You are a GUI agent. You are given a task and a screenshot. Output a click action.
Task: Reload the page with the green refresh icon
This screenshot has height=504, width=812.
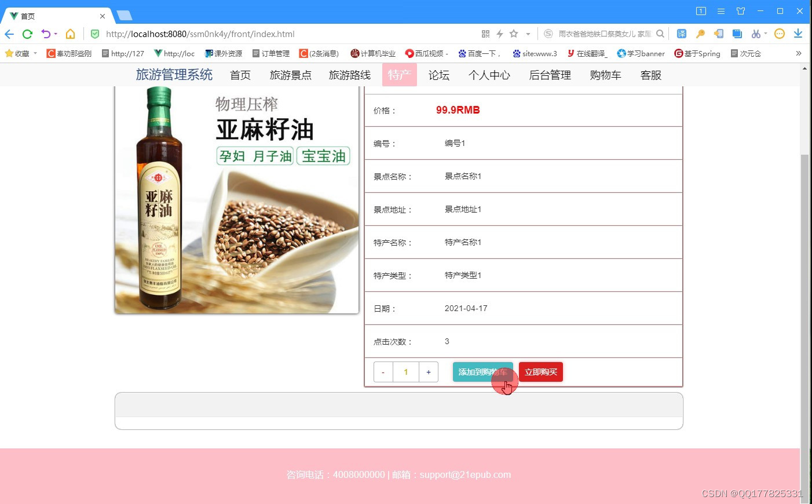[x=27, y=34]
